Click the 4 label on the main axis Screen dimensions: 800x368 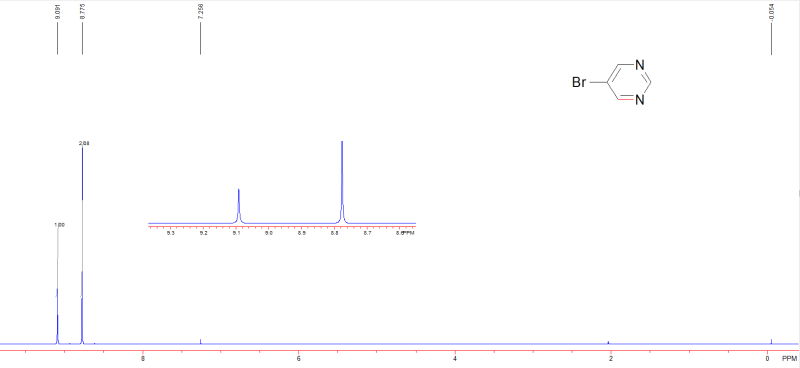tap(455, 359)
